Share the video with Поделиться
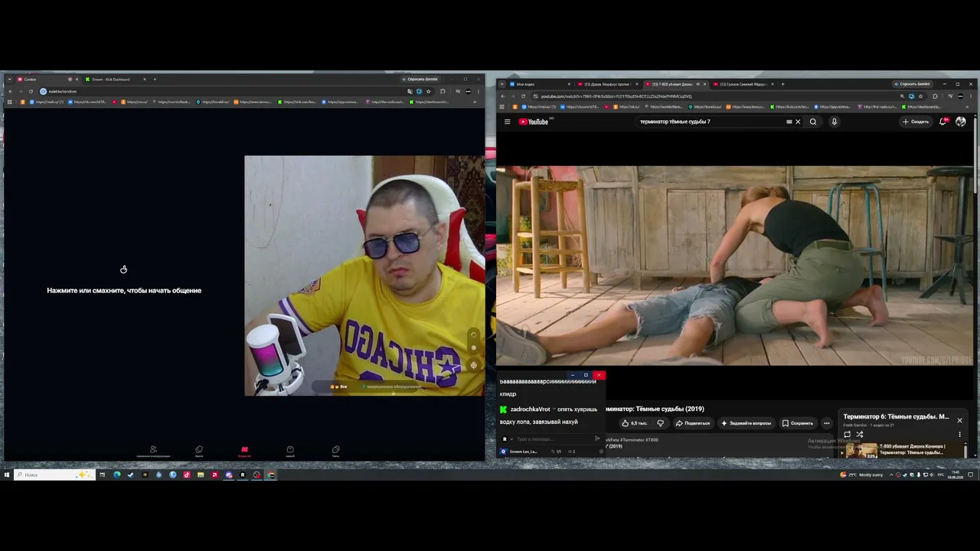The width and height of the screenshot is (980, 551). (x=693, y=423)
